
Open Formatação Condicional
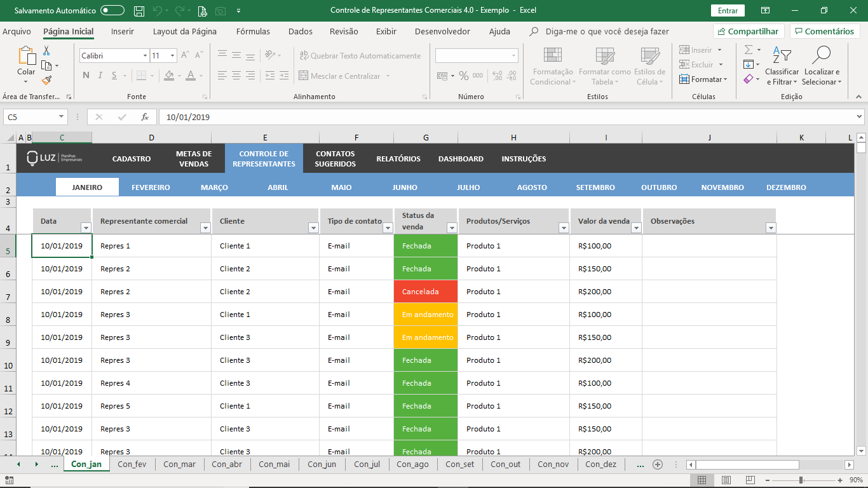click(x=553, y=66)
